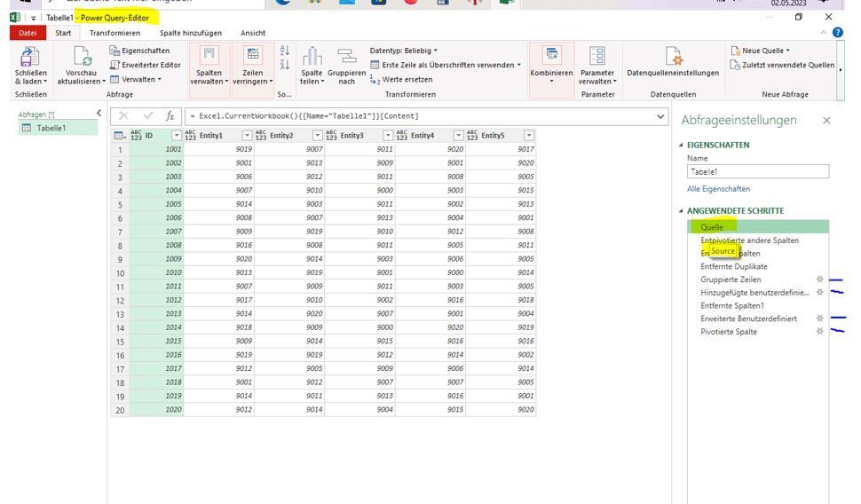Screen dimensions: 861x504
Task: Select the Tabelle1 query
Action: 58,128
